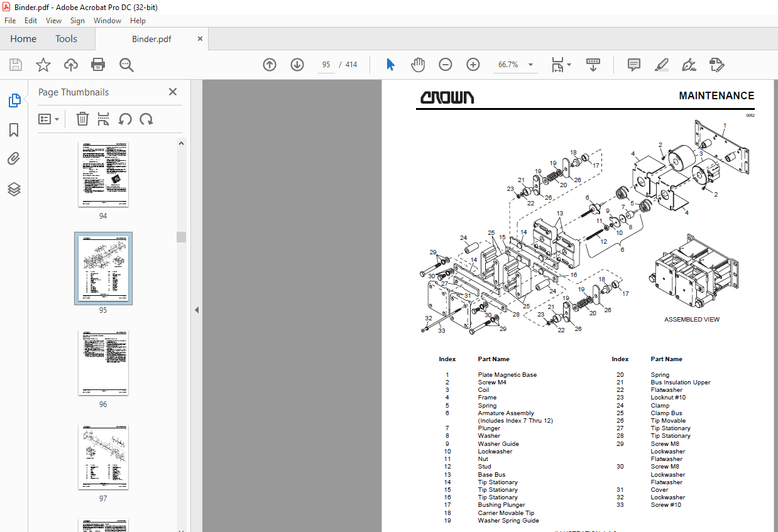Open the View menu
Screen dimensions: 778x532
(x=53, y=20)
